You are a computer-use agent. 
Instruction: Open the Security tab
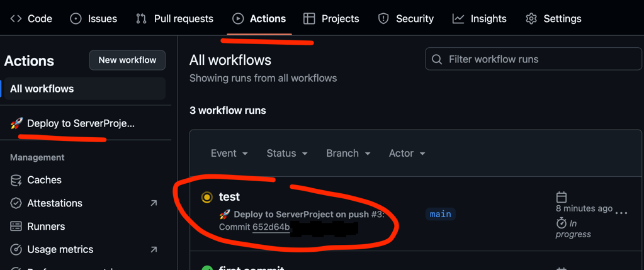coord(406,19)
